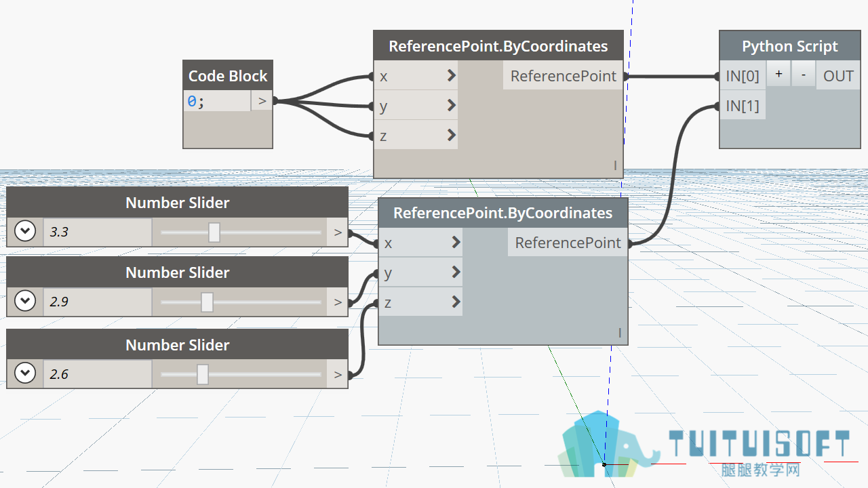Select the 2.6 value field
The height and width of the screenshot is (488, 868).
tap(98, 373)
